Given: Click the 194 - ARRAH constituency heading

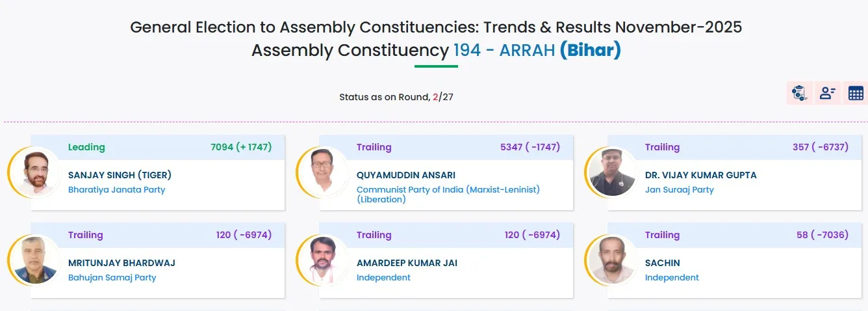Looking at the screenshot, I should click(504, 50).
